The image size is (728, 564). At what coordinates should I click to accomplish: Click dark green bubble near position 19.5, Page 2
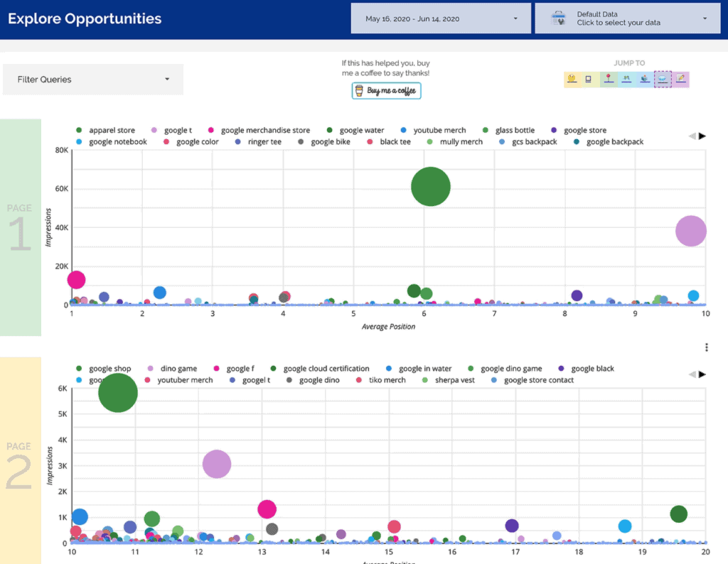click(x=679, y=514)
